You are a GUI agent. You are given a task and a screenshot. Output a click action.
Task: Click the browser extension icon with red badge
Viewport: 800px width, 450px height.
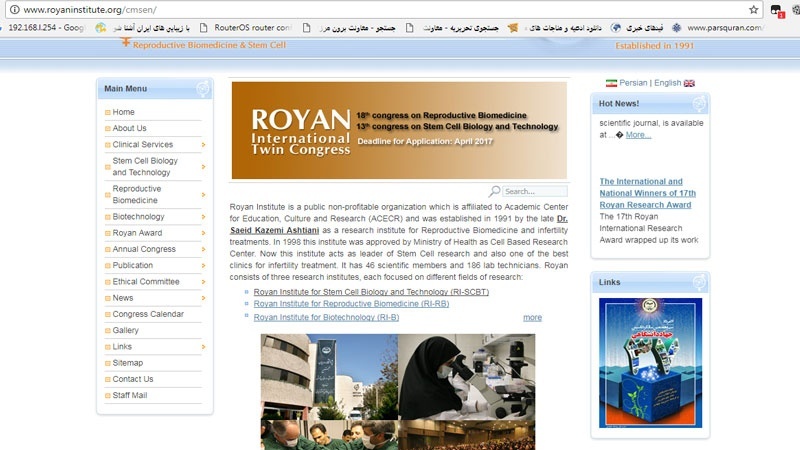click(776, 10)
